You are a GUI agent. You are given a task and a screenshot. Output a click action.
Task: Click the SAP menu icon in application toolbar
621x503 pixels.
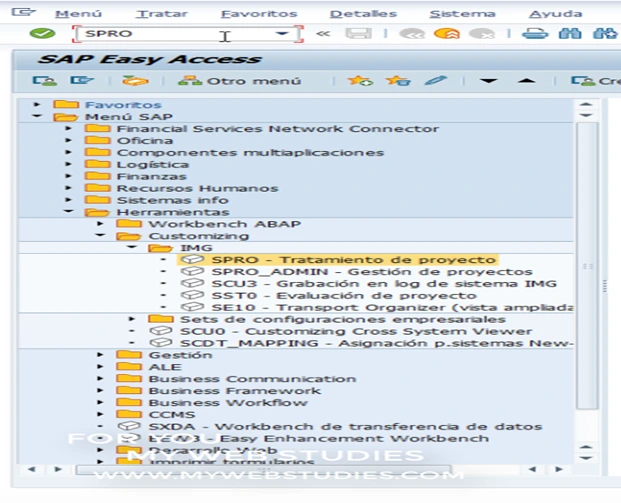coord(82,80)
